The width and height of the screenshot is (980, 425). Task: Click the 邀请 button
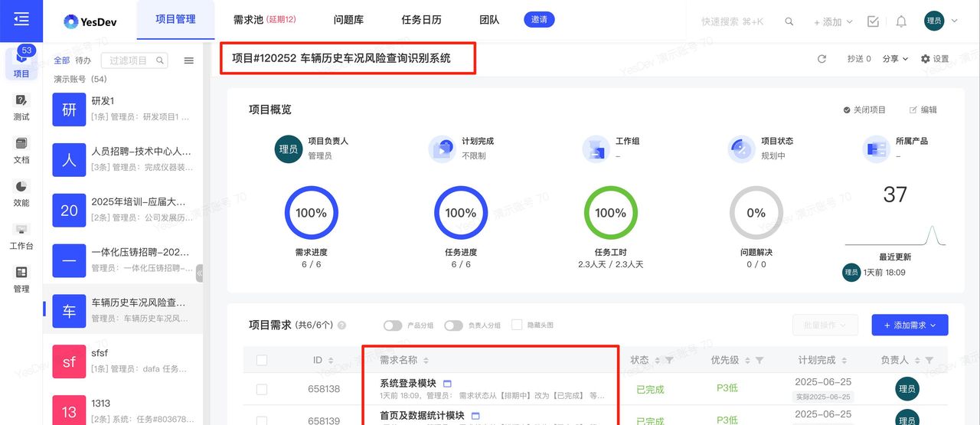point(539,20)
